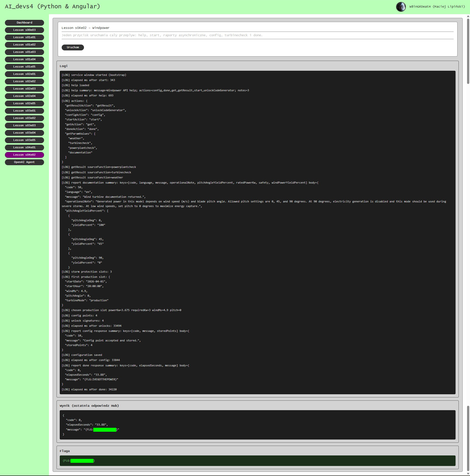Open Lesson s03e03 page

[x=24, y=125]
